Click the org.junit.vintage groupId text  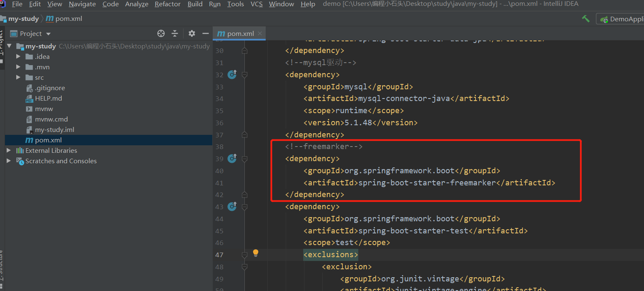tap(420, 278)
